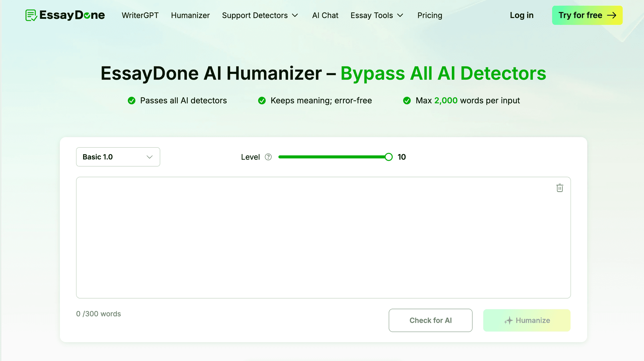This screenshot has width=644, height=361.
Task: Open AI Chat from the nav bar
Action: pyautogui.click(x=325, y=15)
